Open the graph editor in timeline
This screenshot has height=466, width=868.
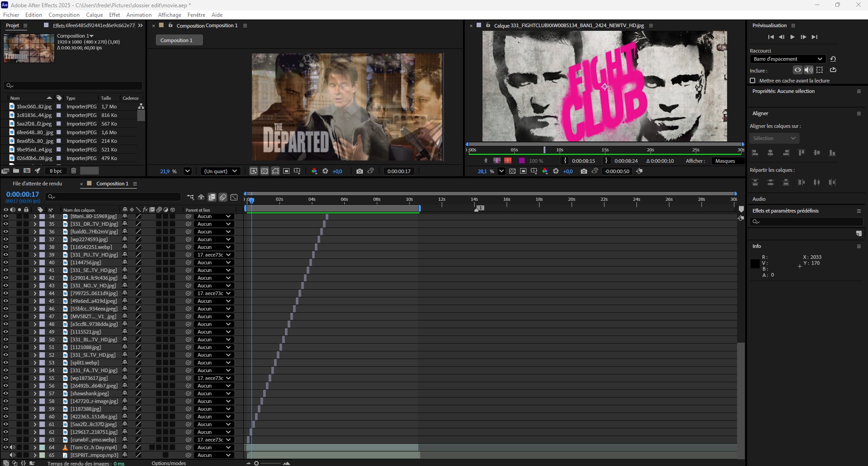pyautogui.click(x=234, y=197)
